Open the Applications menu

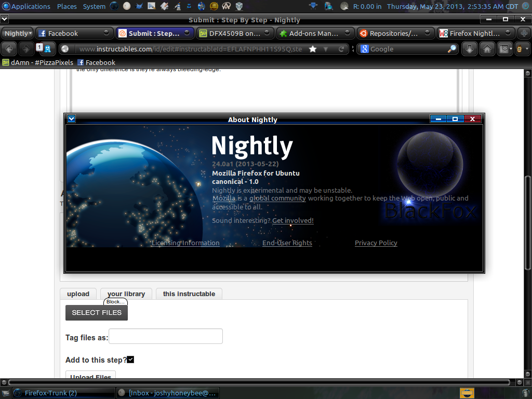25,6
